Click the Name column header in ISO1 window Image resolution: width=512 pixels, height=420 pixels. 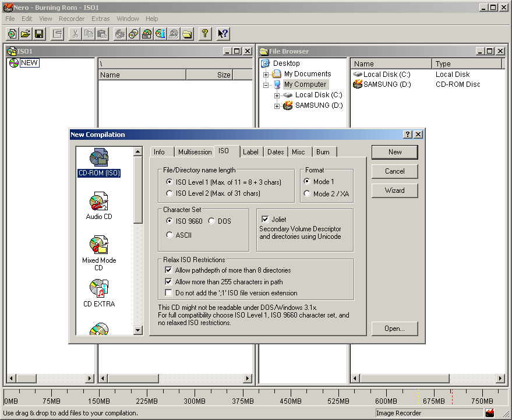142,75
